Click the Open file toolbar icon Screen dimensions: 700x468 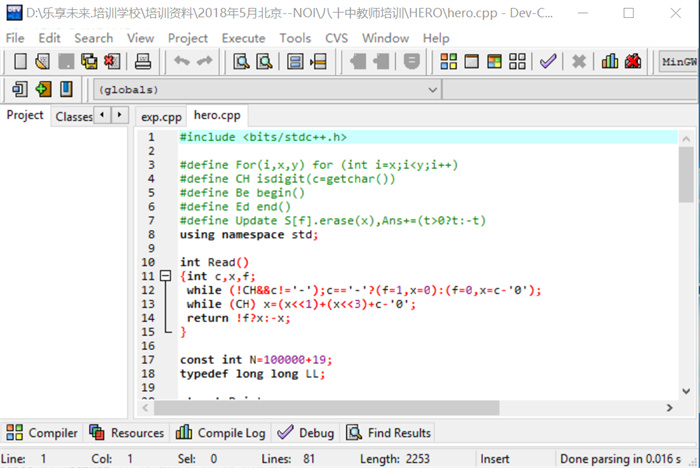click(43, 61)
